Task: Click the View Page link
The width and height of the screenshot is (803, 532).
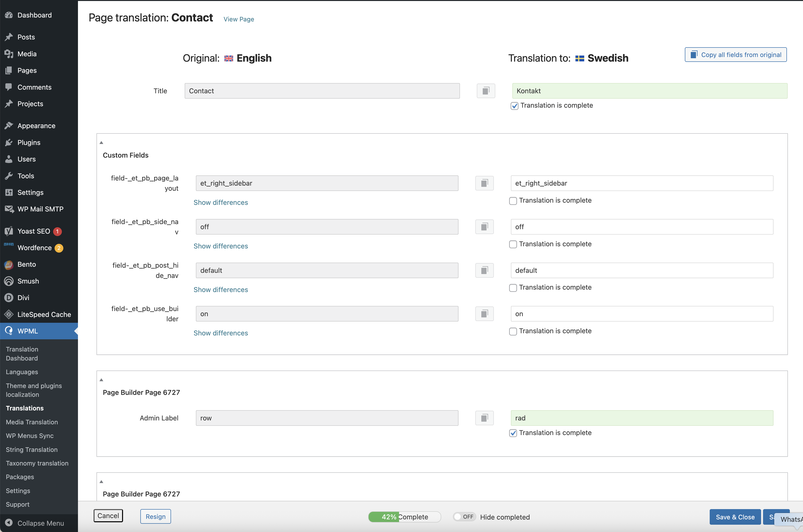Action: point(239,19)
